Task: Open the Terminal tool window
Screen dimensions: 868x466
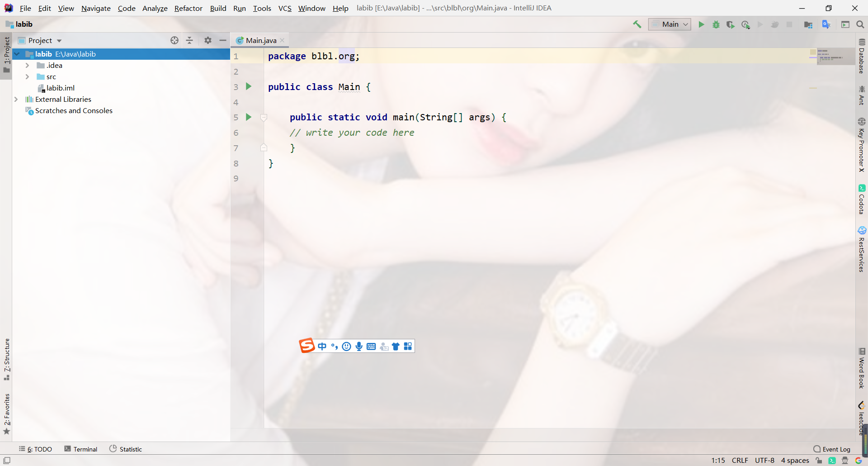Action: pos(81,449)
